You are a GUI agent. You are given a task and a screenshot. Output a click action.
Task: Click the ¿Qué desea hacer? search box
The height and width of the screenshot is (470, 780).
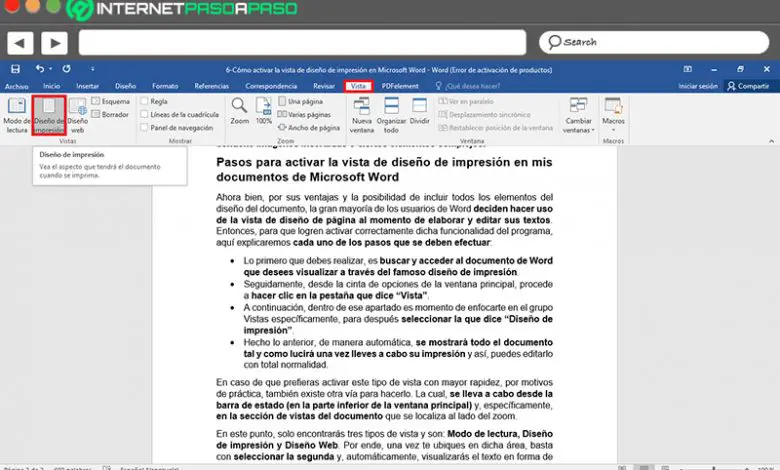[468, 86]
